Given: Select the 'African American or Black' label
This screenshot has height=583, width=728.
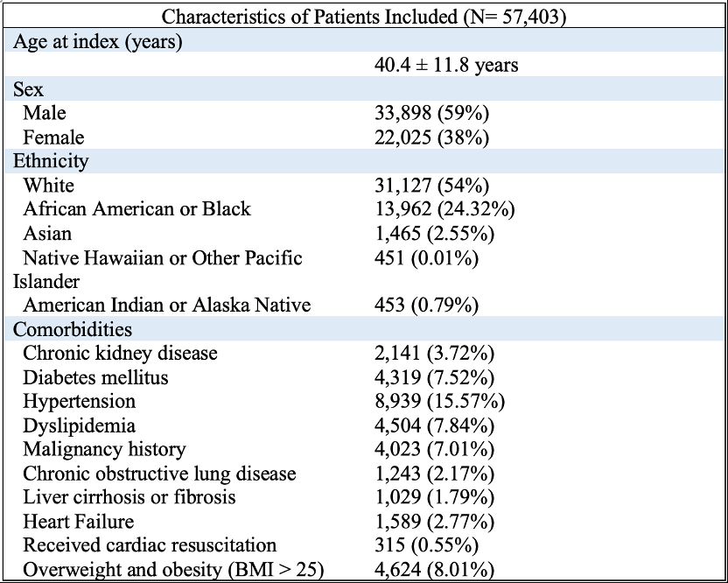Looking at the screenshot, I should pyautogui.click(x=136, y=209).
